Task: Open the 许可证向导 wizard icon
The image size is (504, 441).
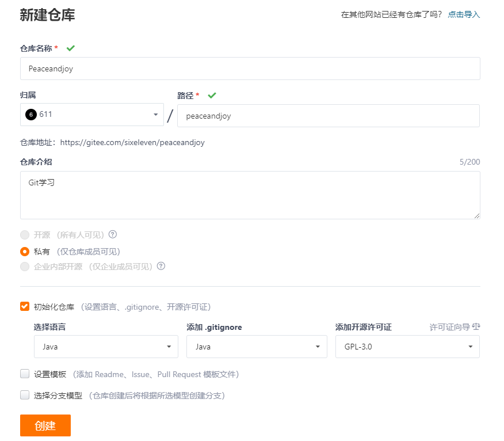Action: tap(475, 327)
